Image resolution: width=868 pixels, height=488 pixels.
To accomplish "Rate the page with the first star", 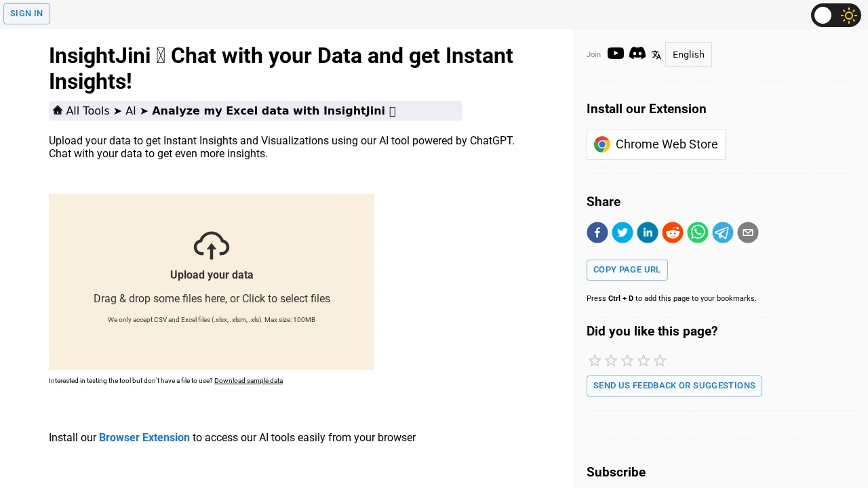I will pos(595,361).
